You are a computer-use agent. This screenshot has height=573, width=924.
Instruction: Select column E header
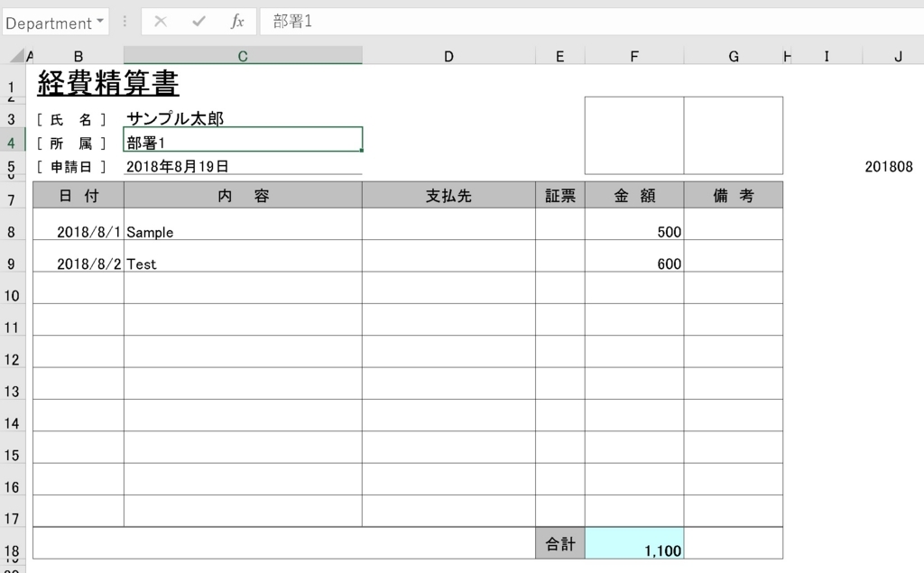[x=559, y=56]
